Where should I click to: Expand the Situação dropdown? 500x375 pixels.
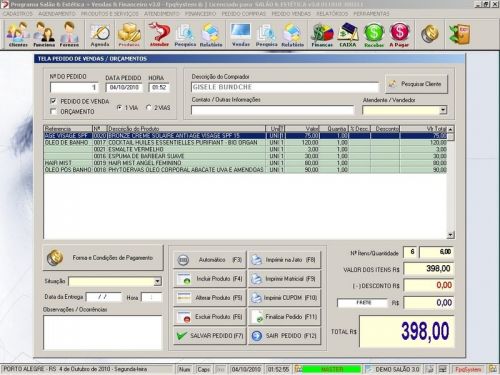pyautogui.click(x=158, y=282)
